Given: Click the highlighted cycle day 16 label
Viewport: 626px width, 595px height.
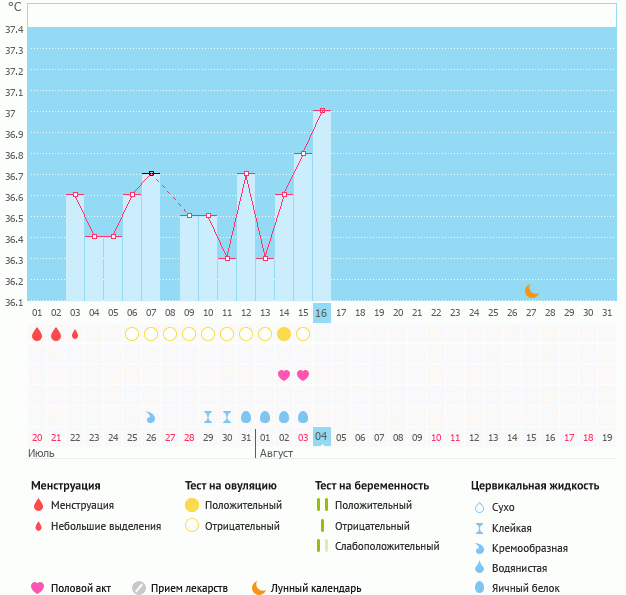Looking at the screenshot, I should (322, 313).
